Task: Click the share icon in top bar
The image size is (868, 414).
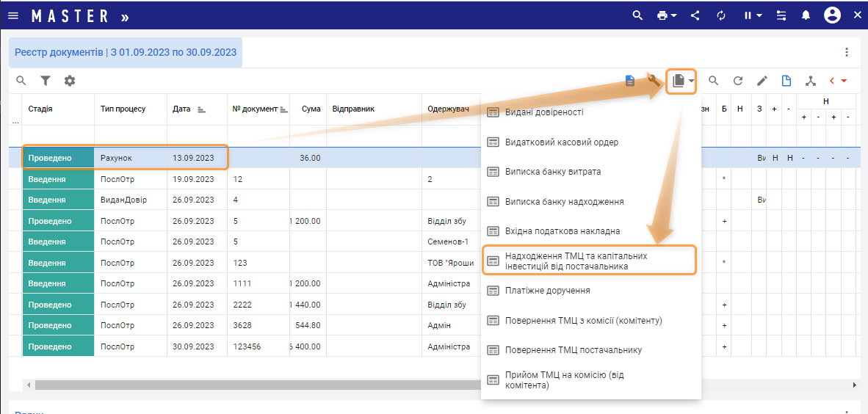Action: [x=695, y=15]
